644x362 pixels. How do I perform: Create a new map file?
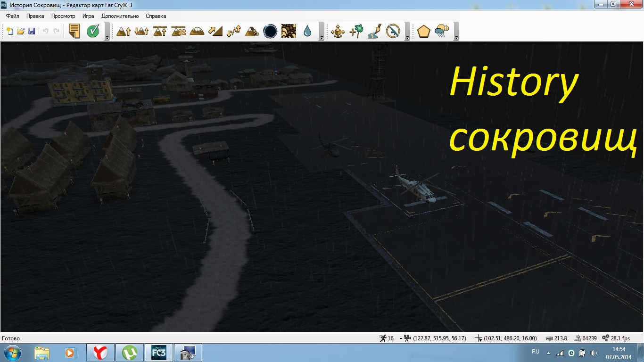(x=9, y=31)
